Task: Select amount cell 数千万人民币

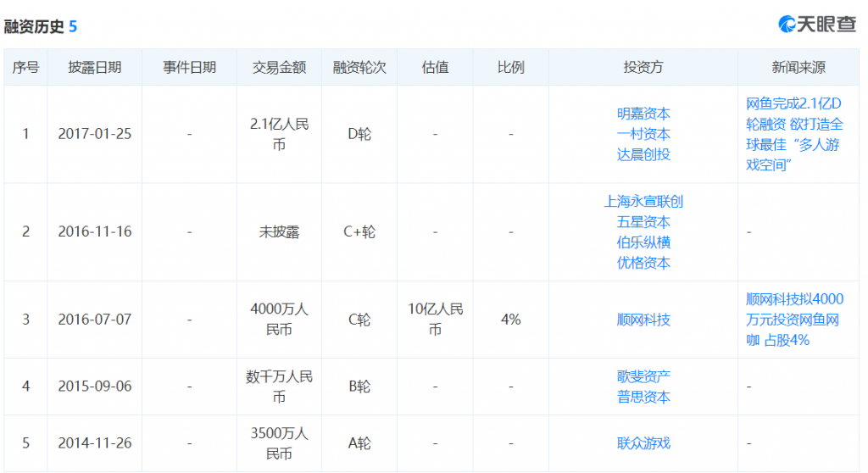Action: [x=279, y=387]
